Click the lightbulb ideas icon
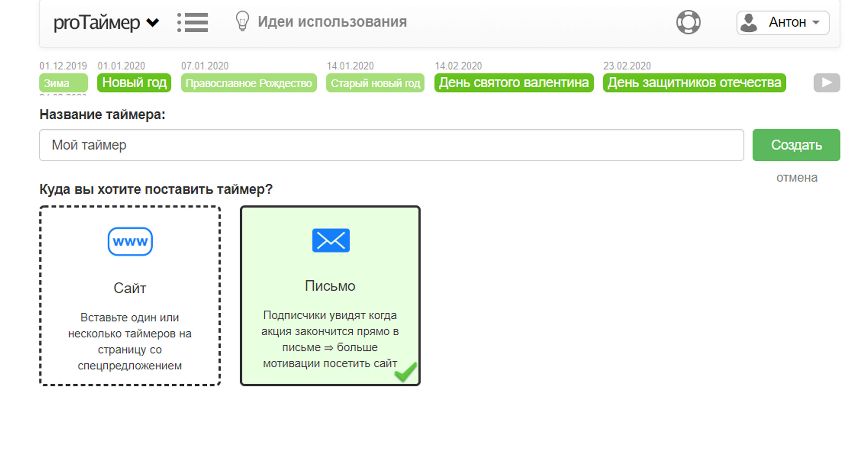Screen dimensions: 868x449 point(242,21)
